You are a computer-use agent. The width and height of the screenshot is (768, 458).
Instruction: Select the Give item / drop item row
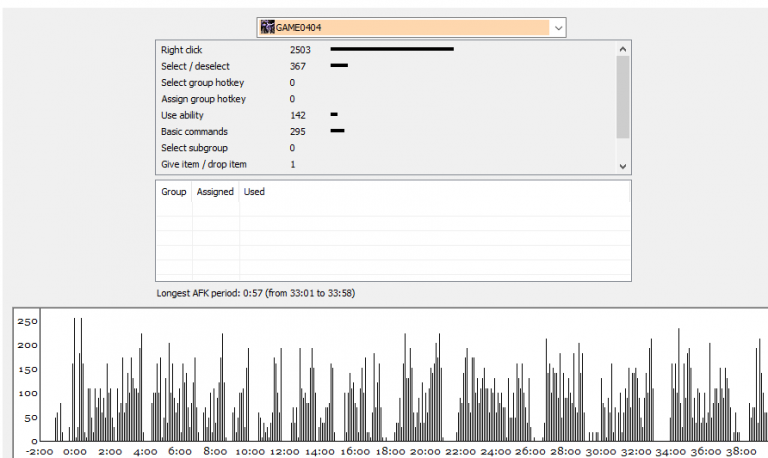(386, 164)
